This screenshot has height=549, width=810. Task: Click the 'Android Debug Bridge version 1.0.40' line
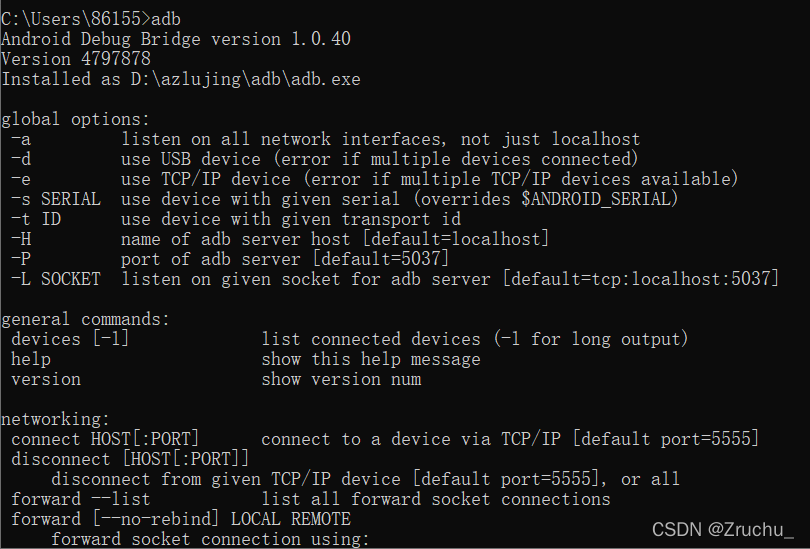[176, 39]
